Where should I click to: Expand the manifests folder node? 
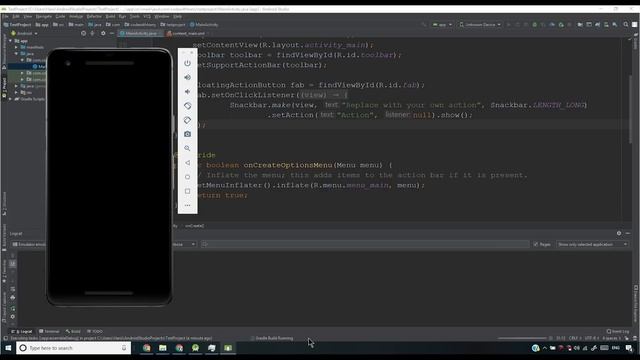[16, 47]
